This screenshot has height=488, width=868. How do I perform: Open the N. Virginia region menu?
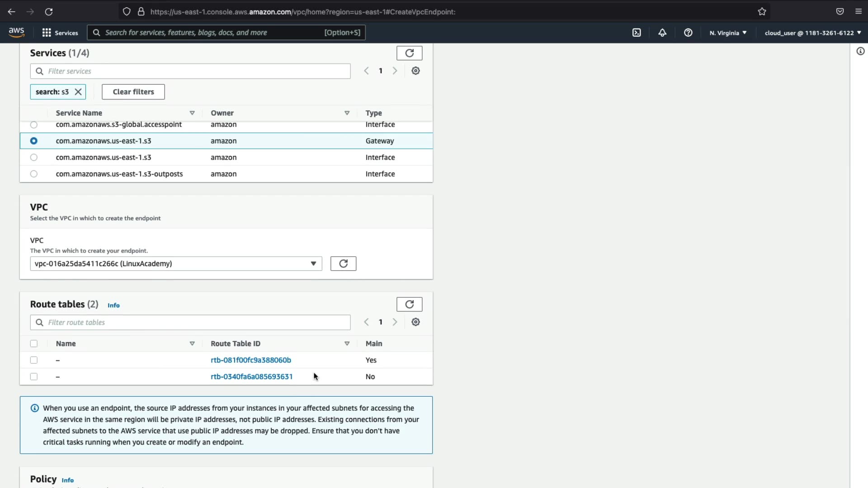[x=728, y=33]
